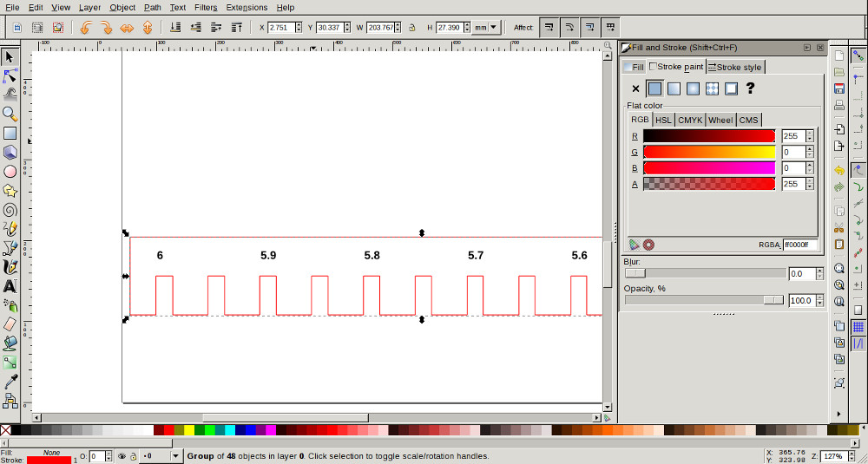
Task: Toggle Affect stroke width scaling
Action: click(549, 27)
